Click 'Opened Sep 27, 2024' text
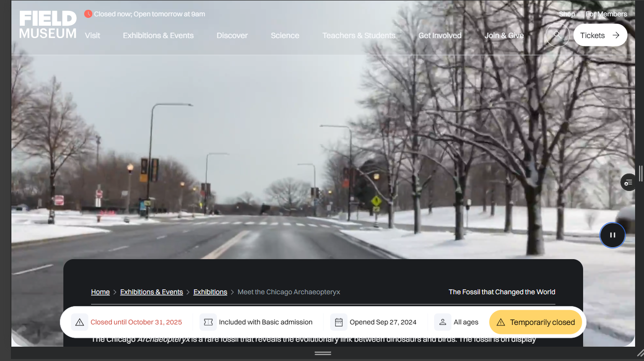This screenshot has height=361, width=644. [383, 322]
